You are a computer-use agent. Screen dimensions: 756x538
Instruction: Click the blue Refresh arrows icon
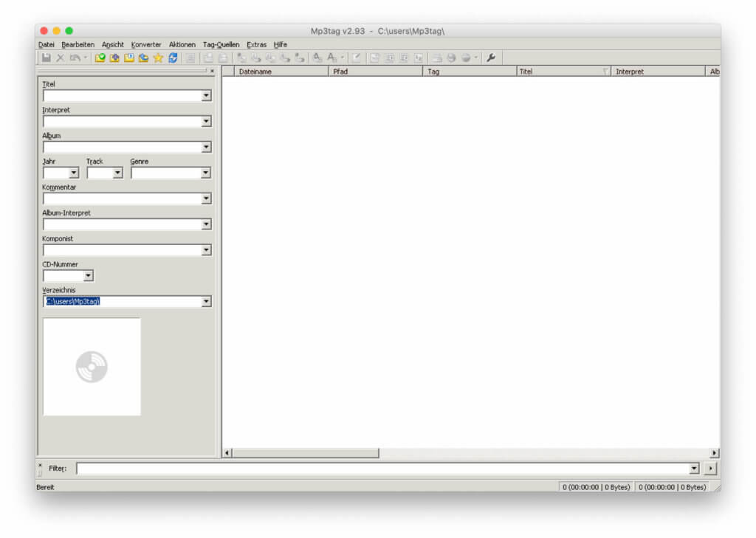173,58
